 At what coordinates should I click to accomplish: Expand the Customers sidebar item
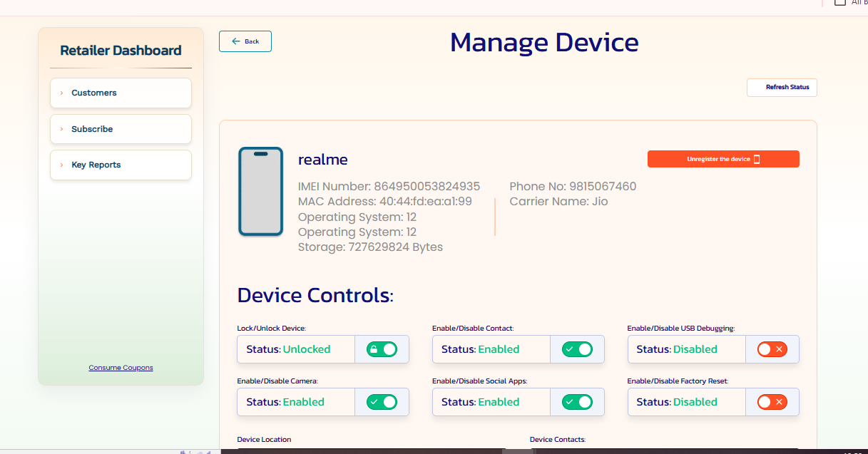pos(121,93)
